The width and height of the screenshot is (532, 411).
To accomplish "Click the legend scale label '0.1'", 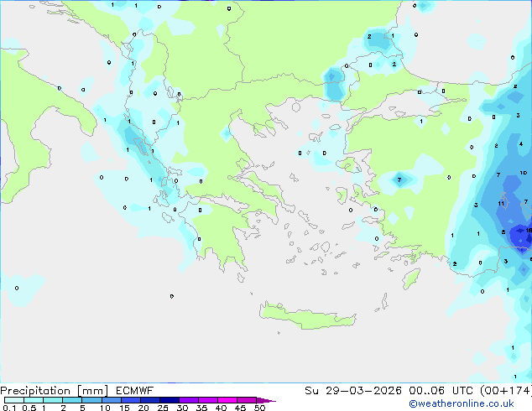I will click(9, 408).
